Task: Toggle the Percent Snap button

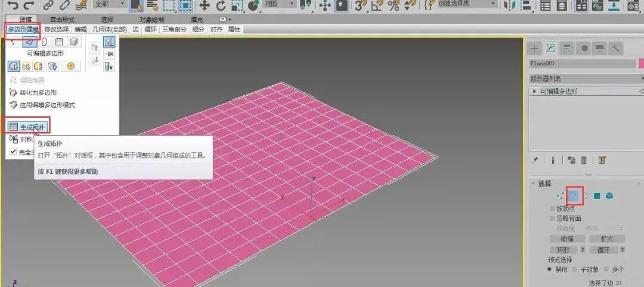Action: [394, 5]
